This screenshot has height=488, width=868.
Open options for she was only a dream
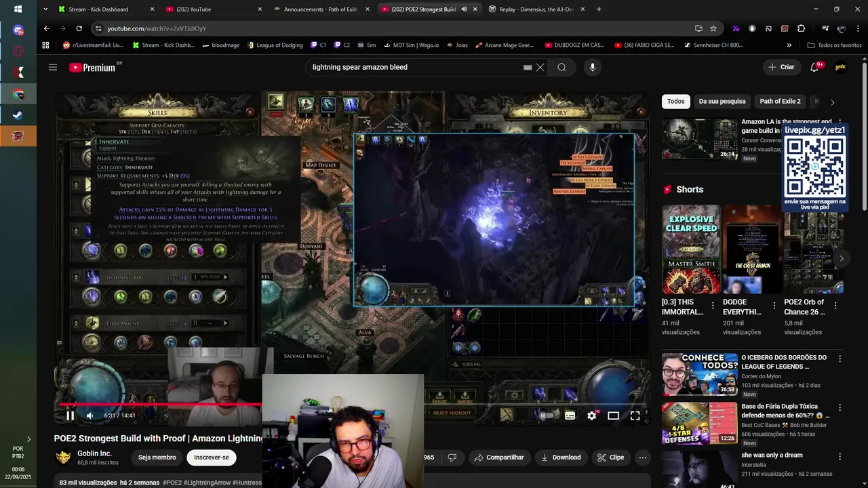[x=840, y=457]
